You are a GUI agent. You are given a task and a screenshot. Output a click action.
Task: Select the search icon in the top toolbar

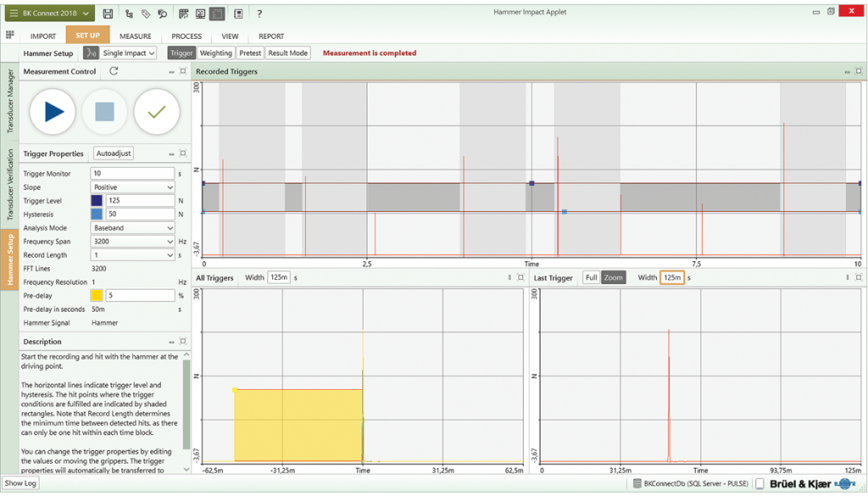pos(163,12)
